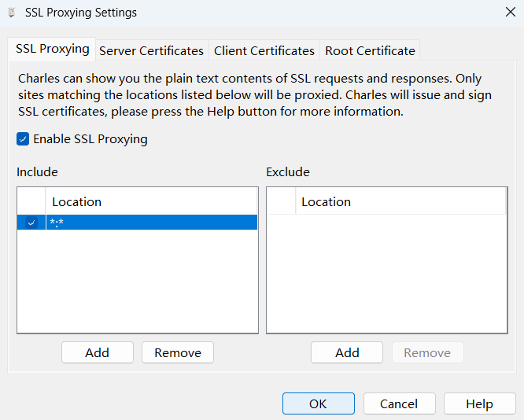Toggle the Enable SSL Proxying checkbox
The width and height of the screenshot is (524, 420).
(23, 139)
